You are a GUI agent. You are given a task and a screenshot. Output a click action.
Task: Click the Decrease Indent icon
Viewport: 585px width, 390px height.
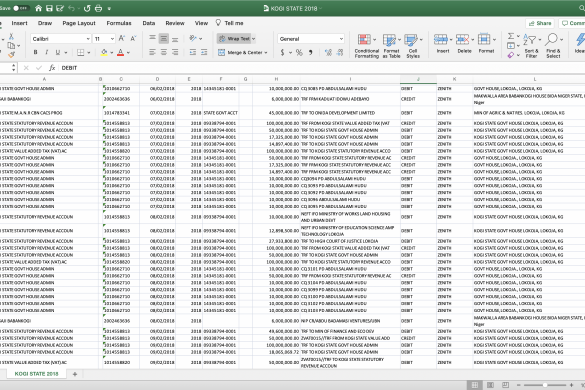(x=193, y=53)
